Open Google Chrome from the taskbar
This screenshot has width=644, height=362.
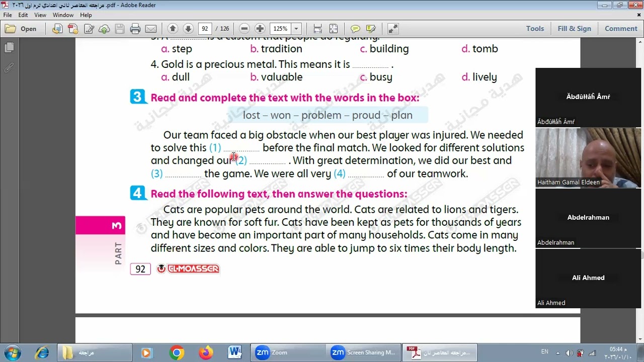[x=177, y=353]
